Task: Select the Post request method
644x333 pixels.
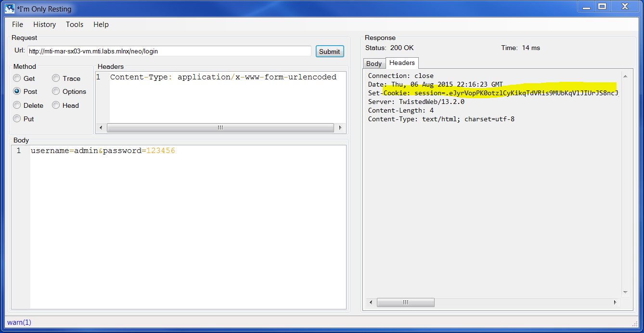Action: (16, 91)
